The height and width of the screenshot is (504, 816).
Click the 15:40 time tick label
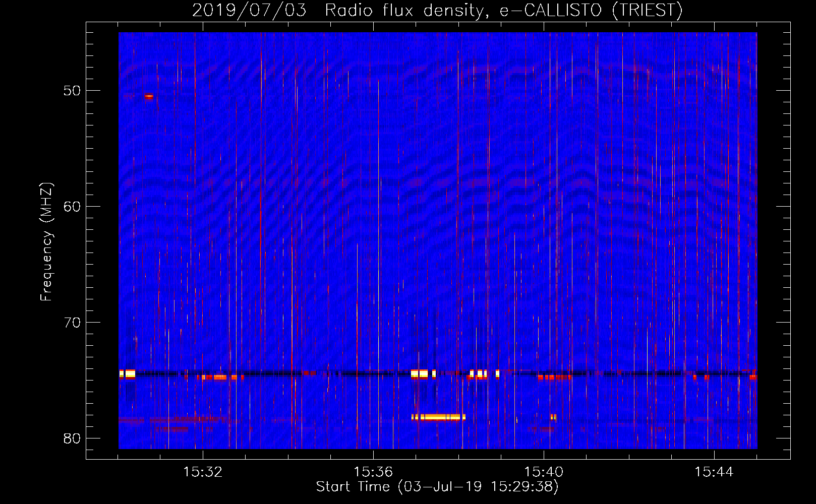(544, 472)
